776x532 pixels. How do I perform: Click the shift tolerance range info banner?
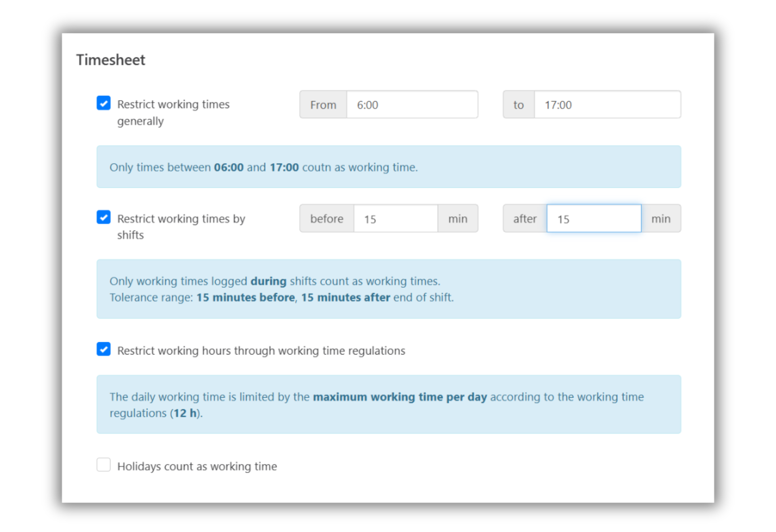(388, 289)
